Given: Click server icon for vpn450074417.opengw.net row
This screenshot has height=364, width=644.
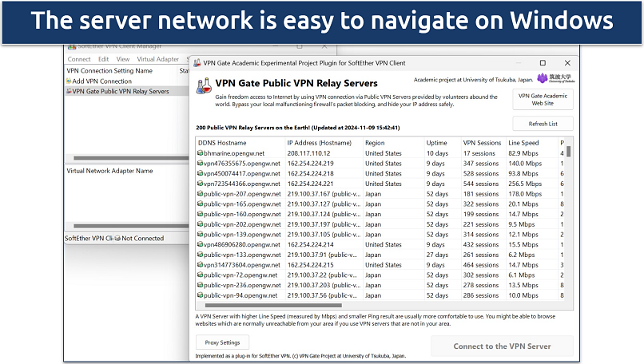Looking at the screenshot, I should tap(200, 173).
